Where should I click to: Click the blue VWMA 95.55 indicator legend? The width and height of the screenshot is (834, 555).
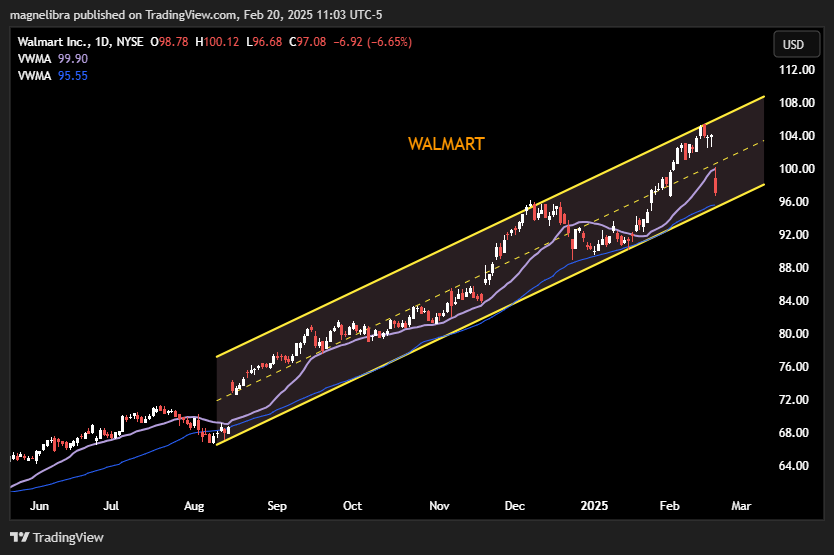tap(53, 76)
